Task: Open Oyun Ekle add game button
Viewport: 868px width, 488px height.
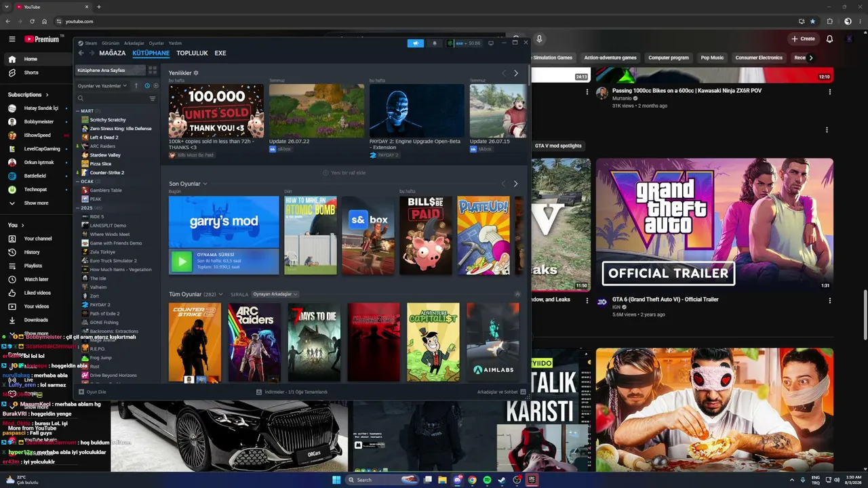Action: [x=93, y=392]
